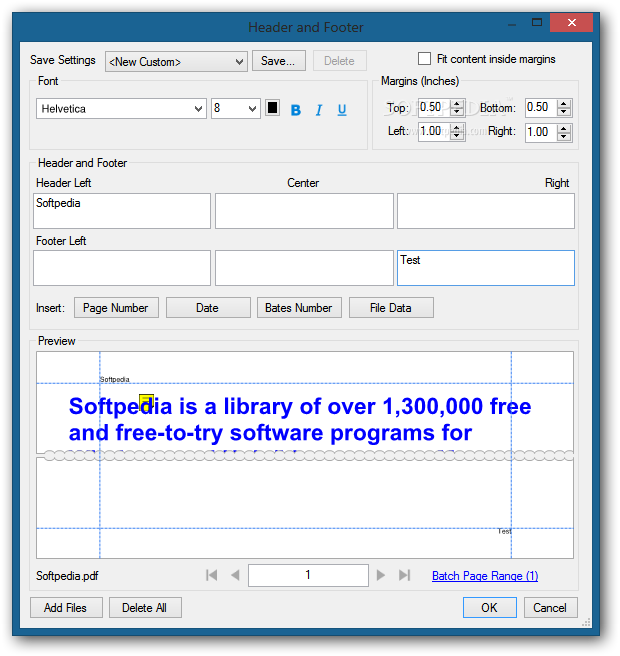Click the Left margin value field
Image resolution: width=620 pixels, height=656 pixels.
point(435,132)
